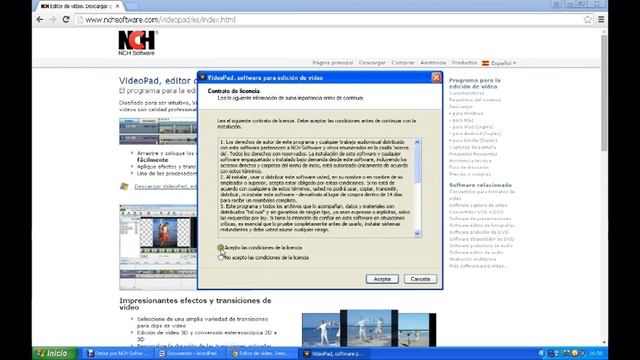
Task: Open 'Características' sidebar link
Action: click(467, 93)
